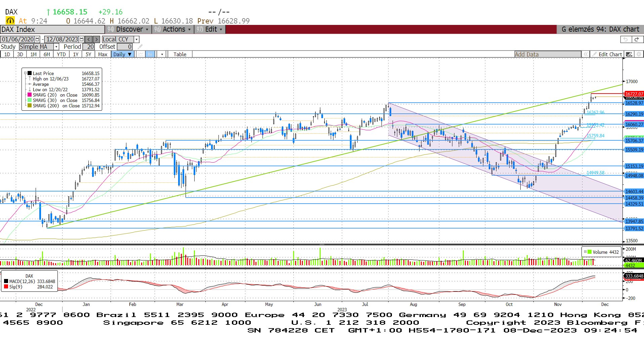Open the Edit menu dropdown
644x349 pixels.
point(209,29)
